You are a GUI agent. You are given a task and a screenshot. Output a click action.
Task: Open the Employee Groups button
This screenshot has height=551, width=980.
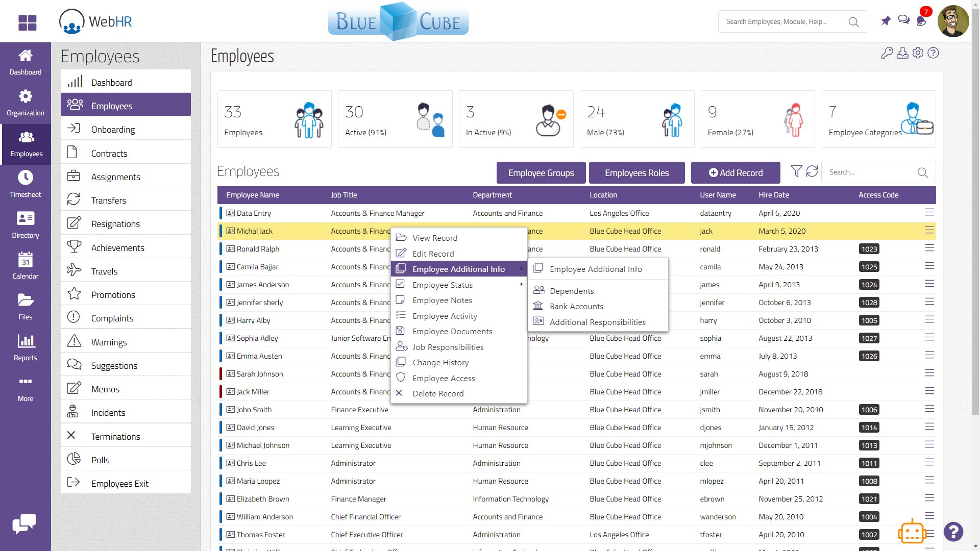(541, 173)
